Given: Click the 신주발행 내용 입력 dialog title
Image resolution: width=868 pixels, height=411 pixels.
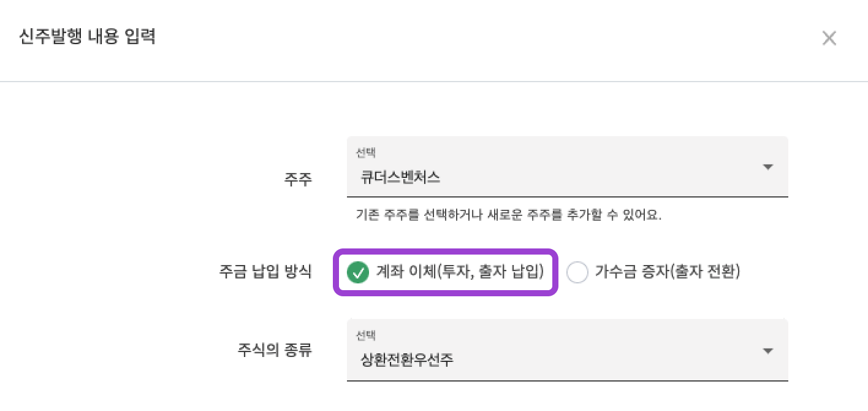Looking at the screenshot, I should [88, 37].
